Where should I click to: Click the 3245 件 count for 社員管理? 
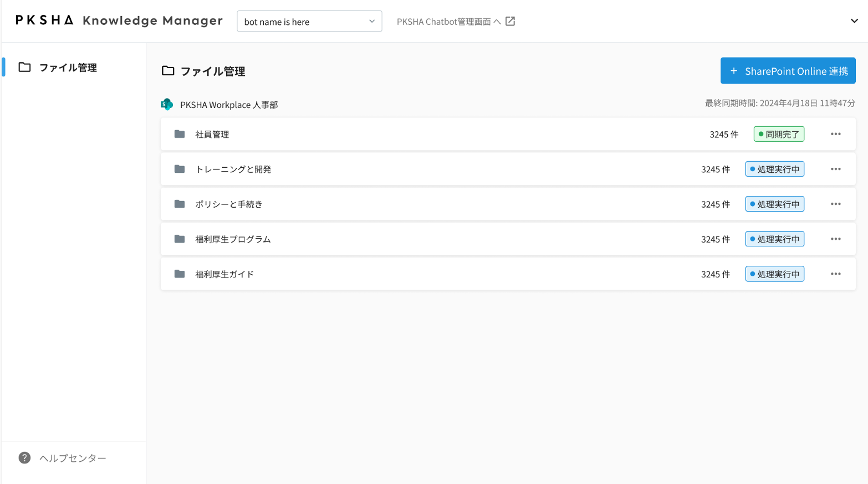point(724,134)
